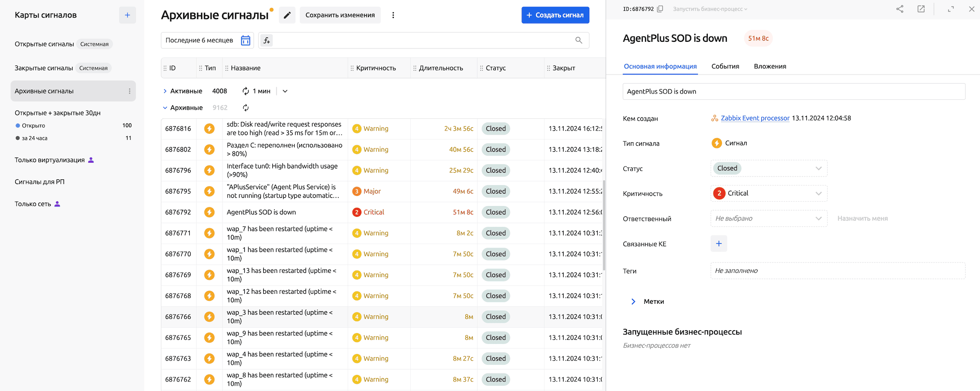Screen dimensions: 980x391
Task: Open the three-dot menu next to Сохранить изменения
Action: click(393, 15)
